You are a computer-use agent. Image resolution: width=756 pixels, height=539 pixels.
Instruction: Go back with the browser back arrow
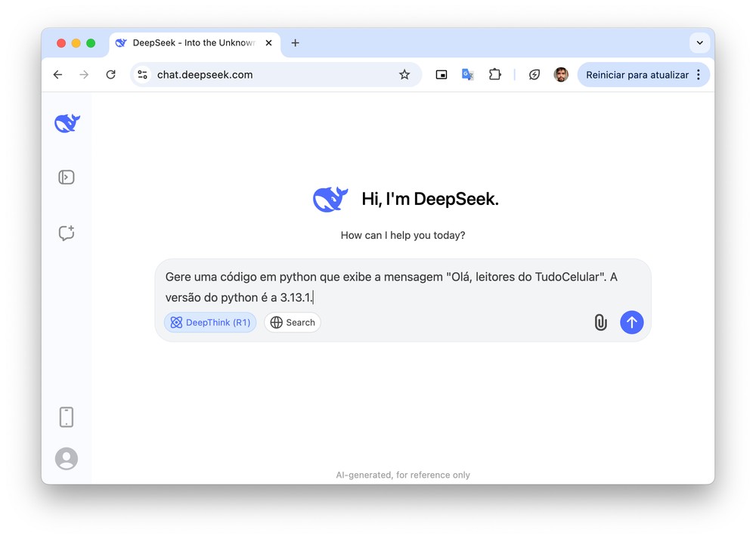tap(58, 75)
